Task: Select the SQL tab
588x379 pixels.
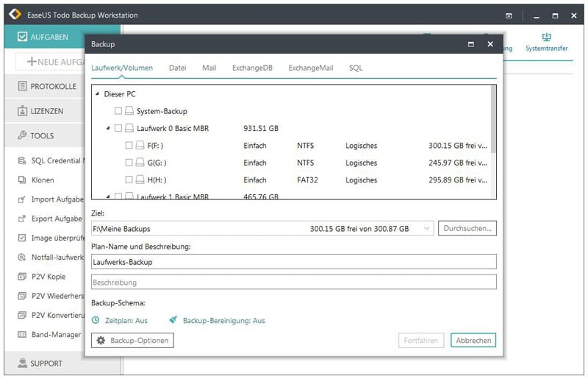Action: (x=356, y=68)
